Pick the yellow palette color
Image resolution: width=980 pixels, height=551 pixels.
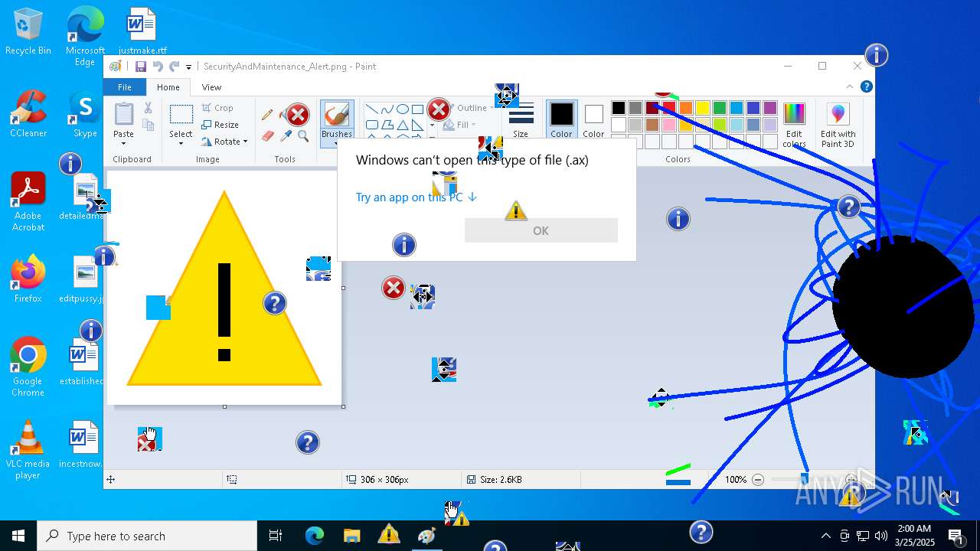[x=703, y=108]
